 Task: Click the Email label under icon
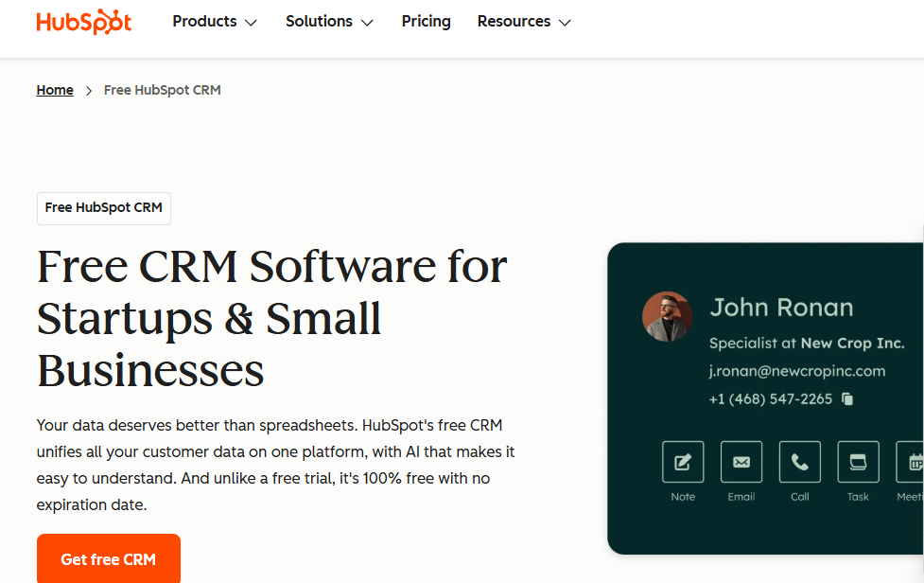coord(741,497)
